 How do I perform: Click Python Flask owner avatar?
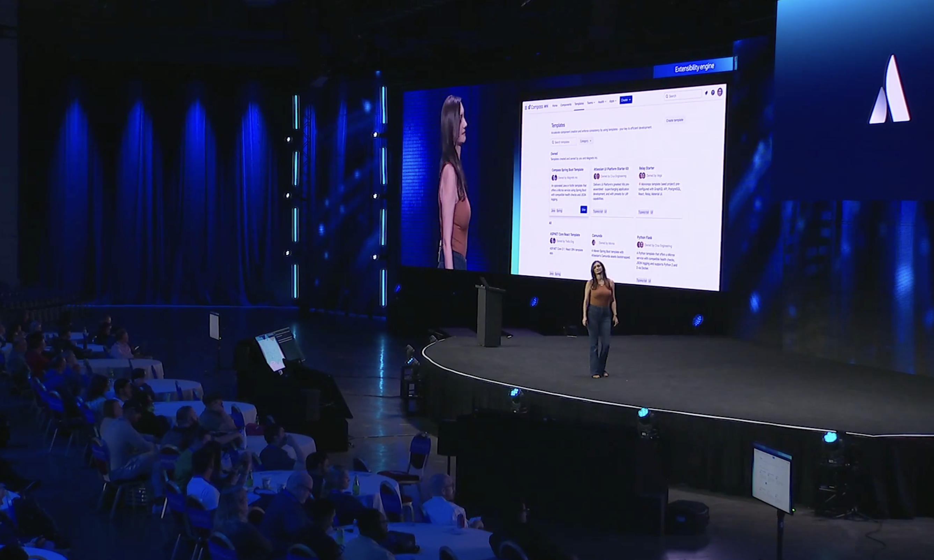(x=640, y=245)
